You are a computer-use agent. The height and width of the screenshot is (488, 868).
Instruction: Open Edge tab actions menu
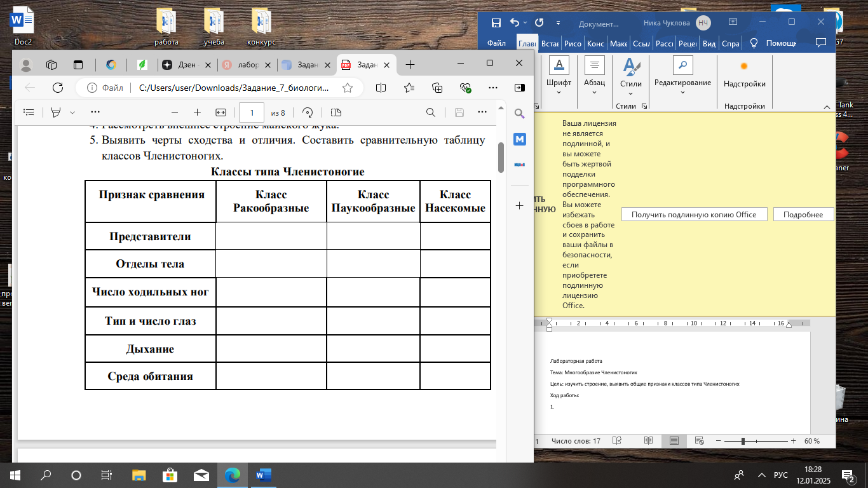[x=78, y=64]
